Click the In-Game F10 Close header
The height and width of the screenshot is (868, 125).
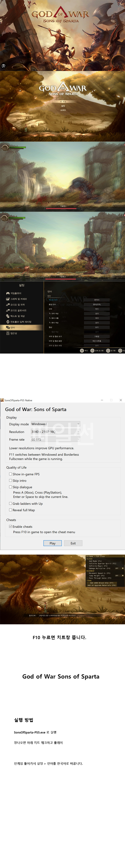(x=96, y=556)
